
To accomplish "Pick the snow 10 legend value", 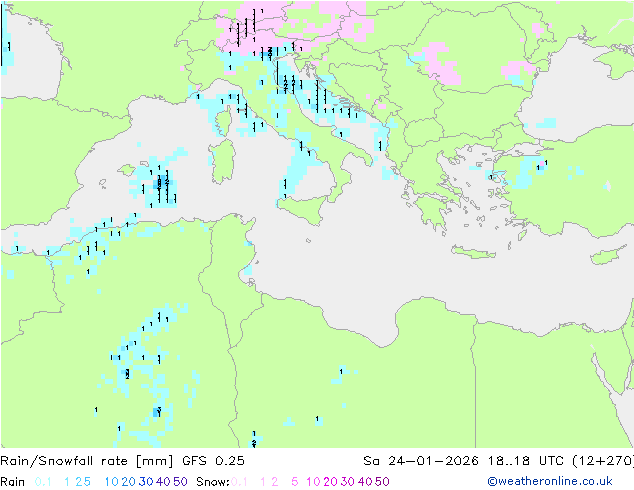I will tap(313, 482).
